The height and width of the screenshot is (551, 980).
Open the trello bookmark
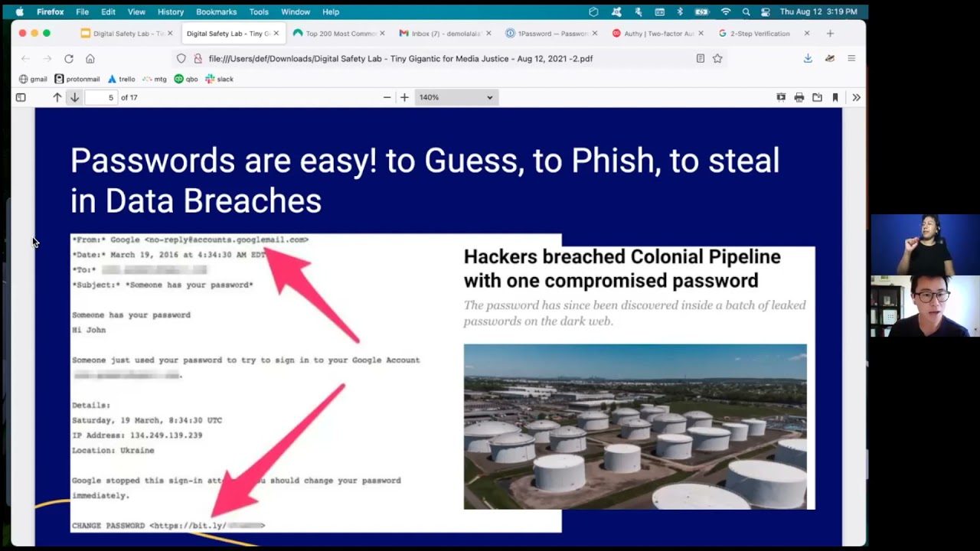click(121, 79)
